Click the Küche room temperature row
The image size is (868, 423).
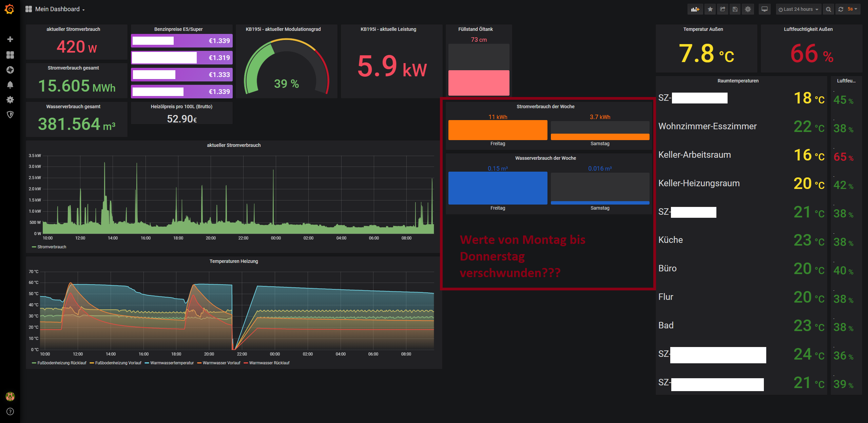[x=741, y=240]
